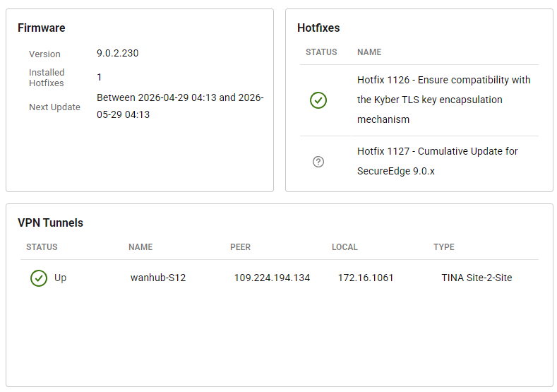This screenshot has height=392, width=557.
Task: Click the local address 172.16.1061
Action: tap(366, 278)
